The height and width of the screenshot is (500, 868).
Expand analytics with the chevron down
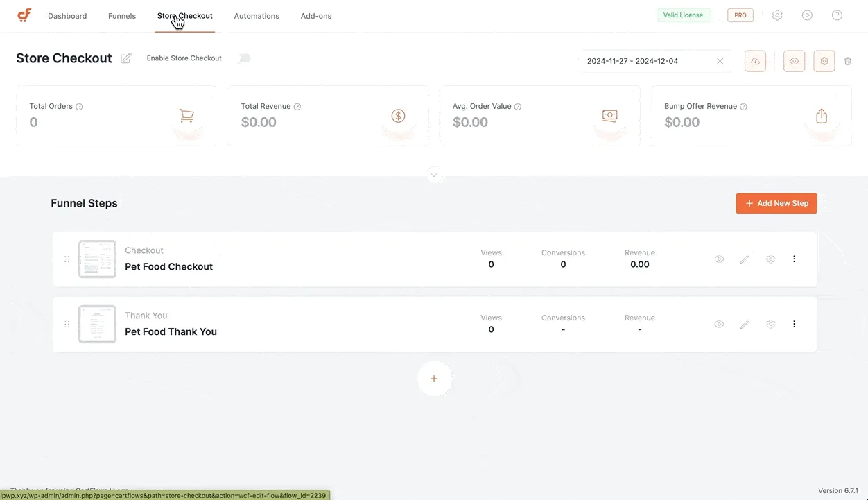(x=434, y=175)
